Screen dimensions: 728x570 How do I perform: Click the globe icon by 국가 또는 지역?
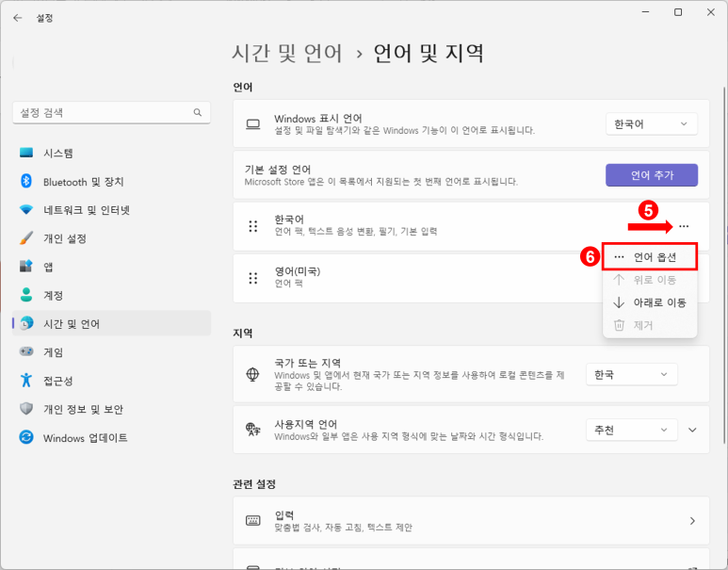tap(253, 374)
